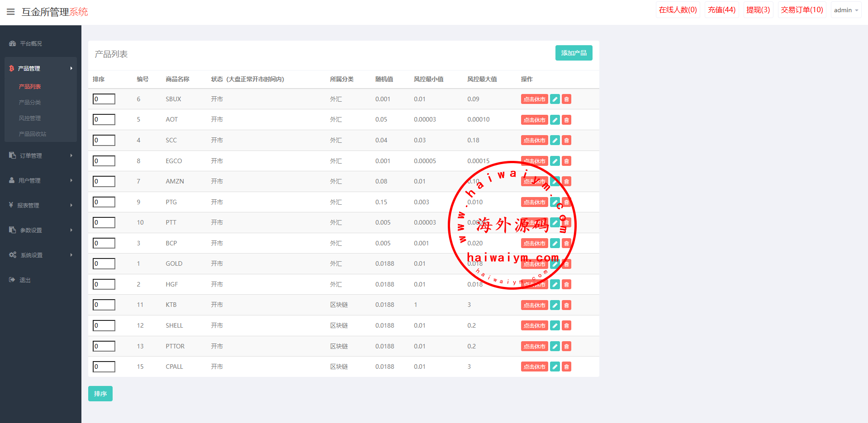This screenshot has width=868, height=423.
Task: Open the 充值(44) notification link
Action: click(721, 10)
